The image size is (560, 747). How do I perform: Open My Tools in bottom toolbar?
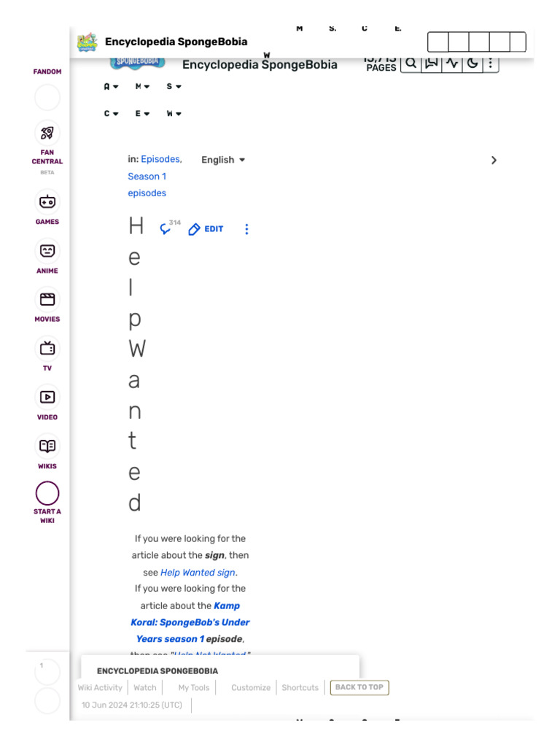(x=194, y=688)
